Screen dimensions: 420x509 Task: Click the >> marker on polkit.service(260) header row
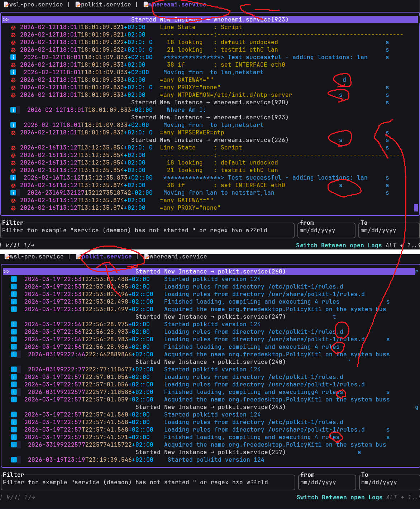pyautogui.click(x=6, y=272)
